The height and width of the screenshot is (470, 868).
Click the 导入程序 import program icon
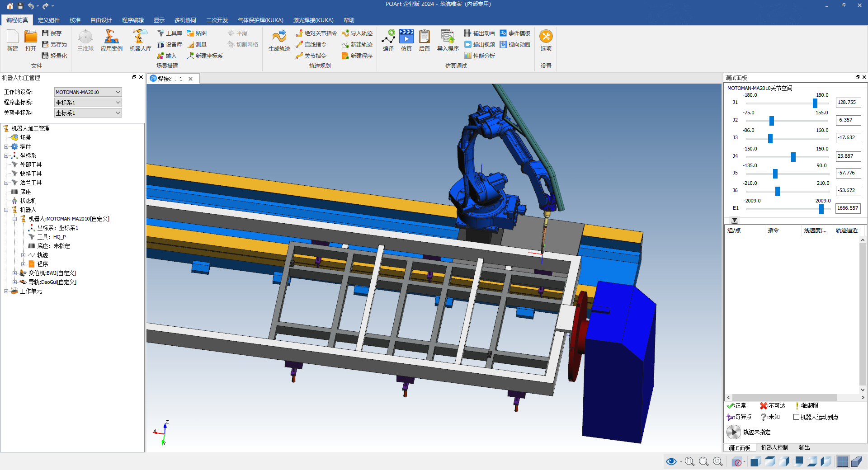pos(448,40)
